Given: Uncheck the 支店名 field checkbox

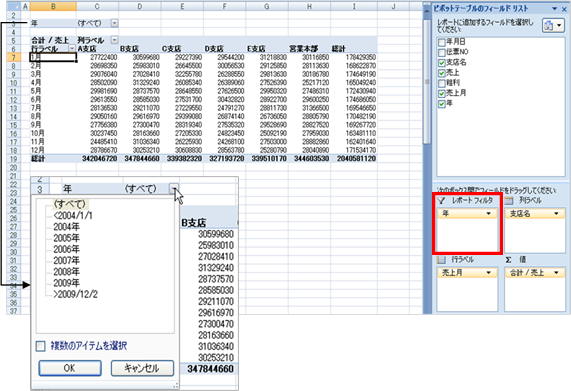Looking at the screenshot, I should click(x=441, y=63).
